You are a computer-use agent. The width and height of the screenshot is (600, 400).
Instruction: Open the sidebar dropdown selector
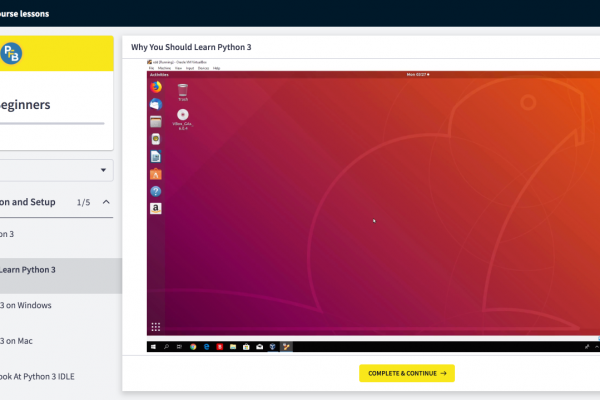click(57, 170)
